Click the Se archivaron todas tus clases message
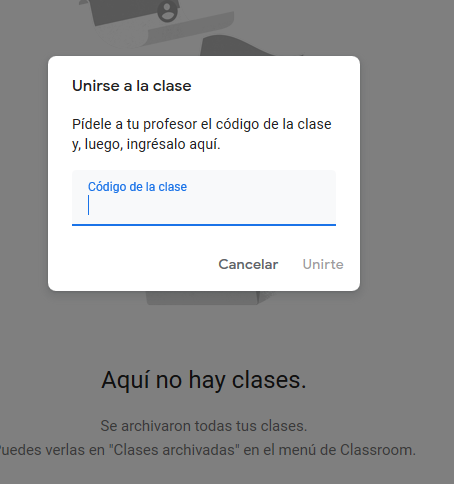The image size is (454, 484). (204, 426)
